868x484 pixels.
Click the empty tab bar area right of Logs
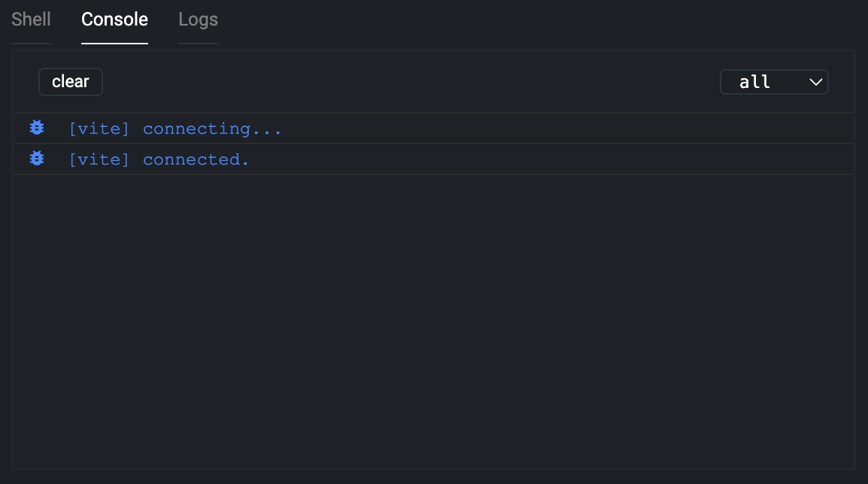click(527, 20)
